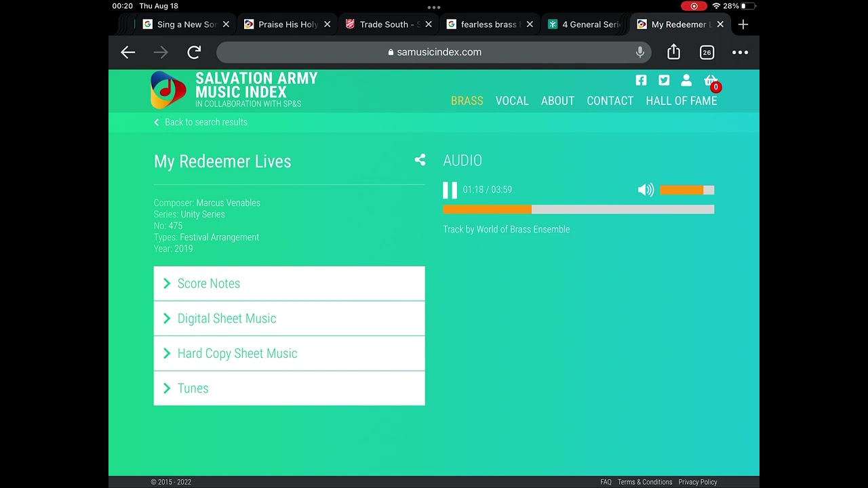Open the FAQ footer link
868x488 pixels.
606,482
